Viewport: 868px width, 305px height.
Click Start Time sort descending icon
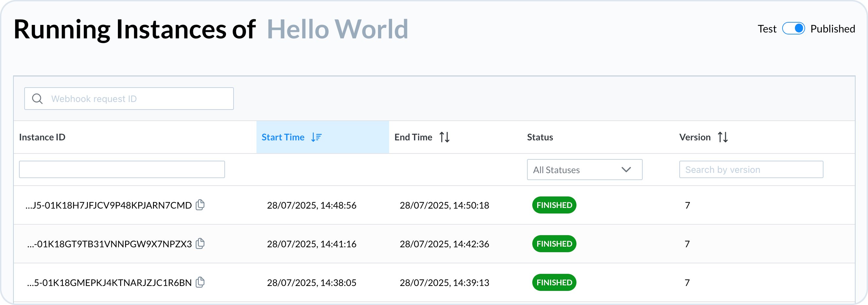316,137
